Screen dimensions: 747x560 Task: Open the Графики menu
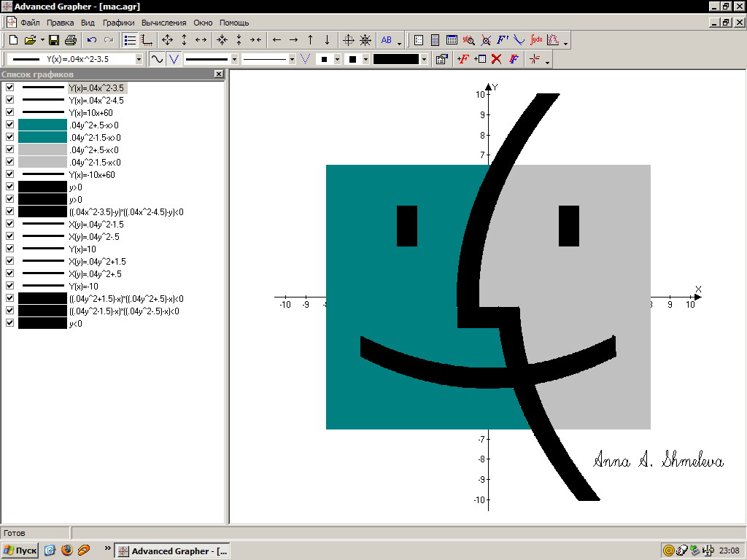[118, 23]
